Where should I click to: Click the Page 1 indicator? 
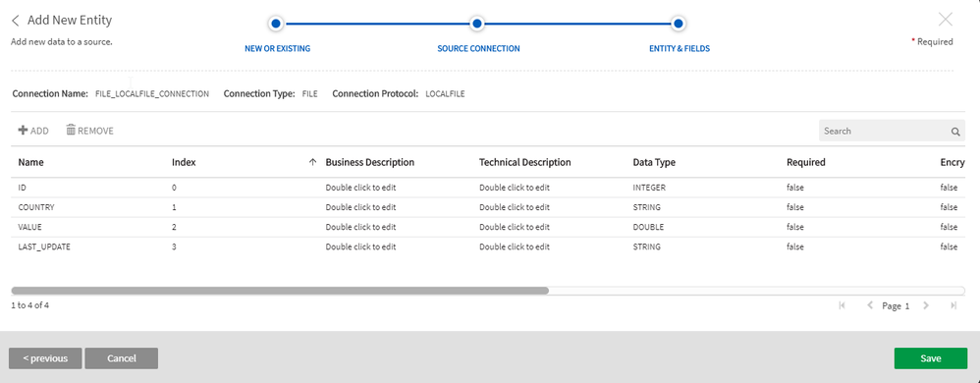[x=896, y=306]
